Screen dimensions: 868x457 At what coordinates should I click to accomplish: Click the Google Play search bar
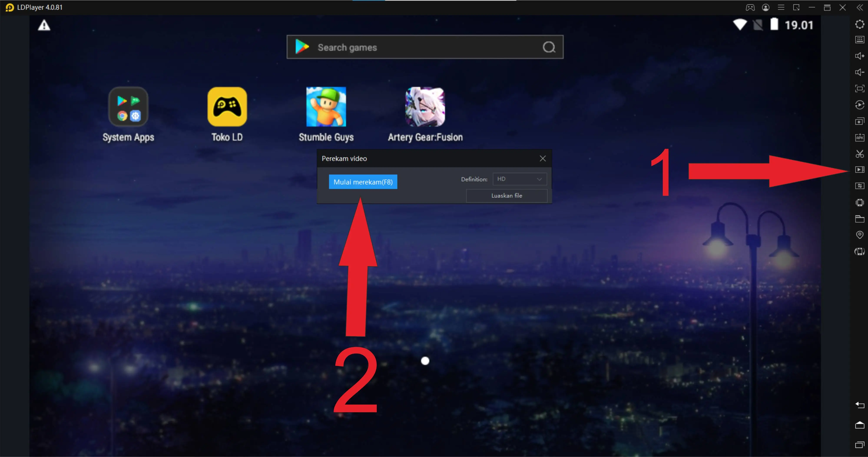point(425,48)
